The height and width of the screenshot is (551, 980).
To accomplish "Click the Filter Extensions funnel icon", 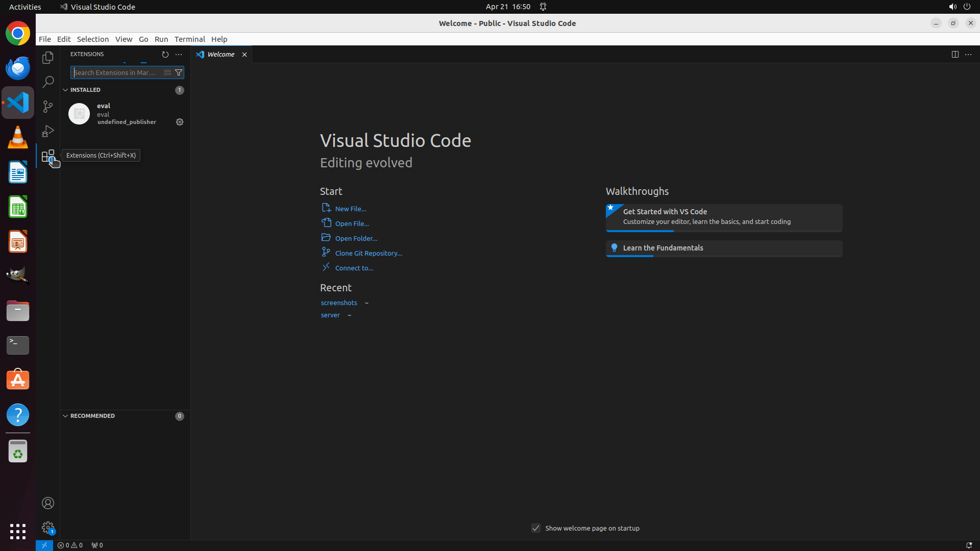I will [x=179, y=72].
